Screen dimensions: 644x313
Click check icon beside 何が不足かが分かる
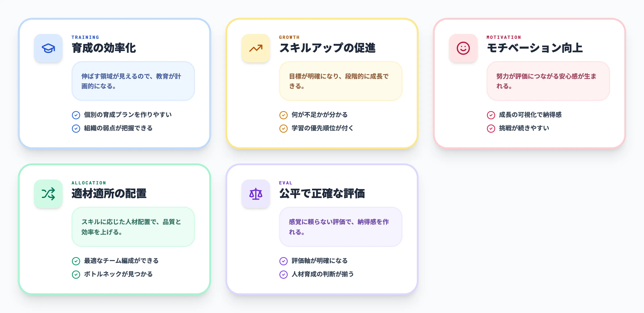(283, 115)
